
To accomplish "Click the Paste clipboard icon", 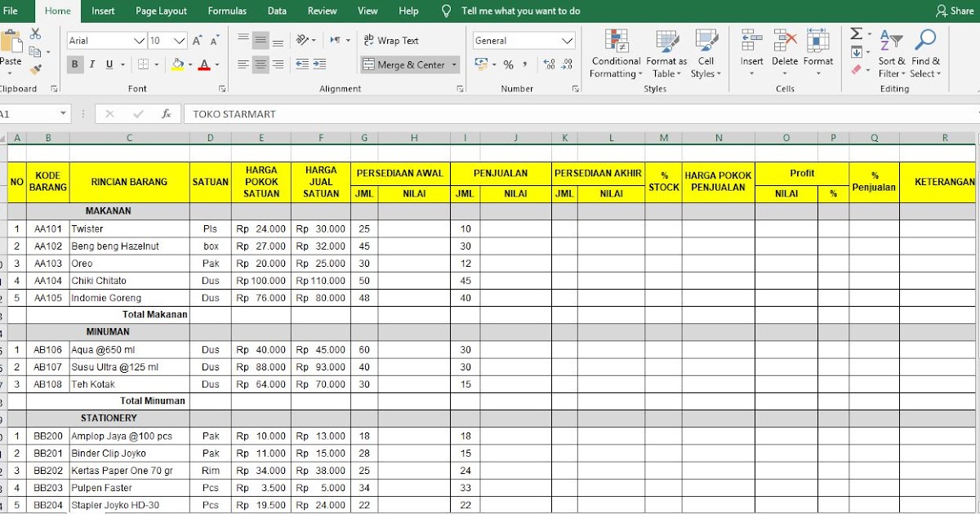I will [11, 42].
